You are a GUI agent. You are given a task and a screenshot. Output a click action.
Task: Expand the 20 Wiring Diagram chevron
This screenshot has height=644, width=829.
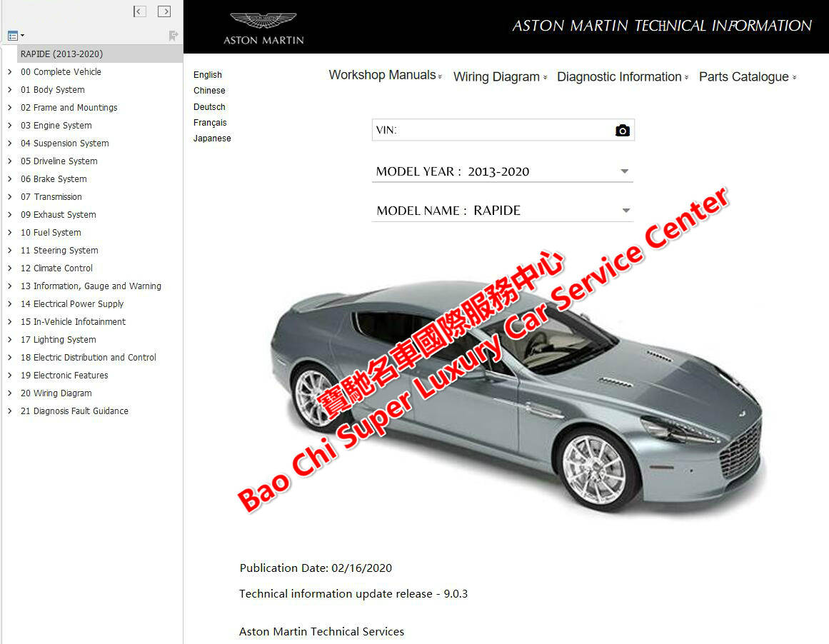[x=9, y=393]
